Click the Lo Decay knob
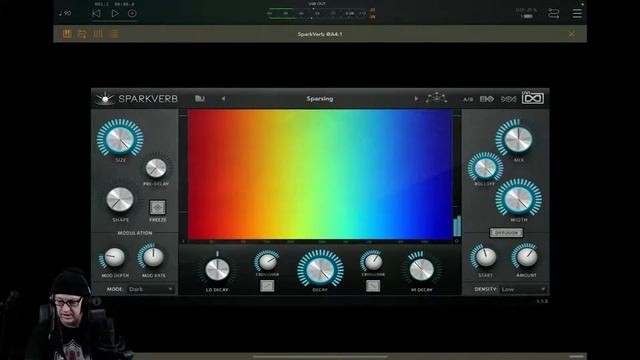 217,270
